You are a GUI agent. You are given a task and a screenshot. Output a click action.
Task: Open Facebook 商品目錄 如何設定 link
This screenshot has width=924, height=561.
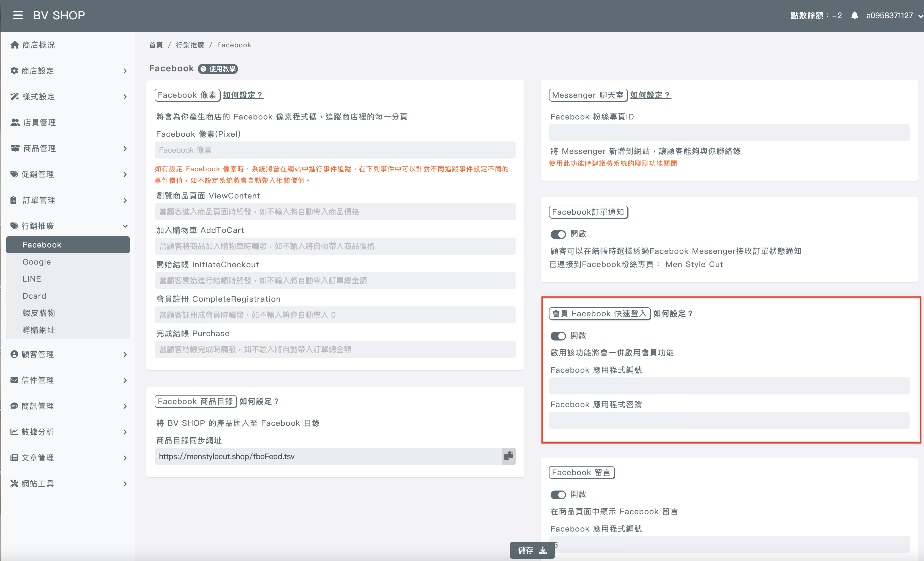click(x=260, y=402)
